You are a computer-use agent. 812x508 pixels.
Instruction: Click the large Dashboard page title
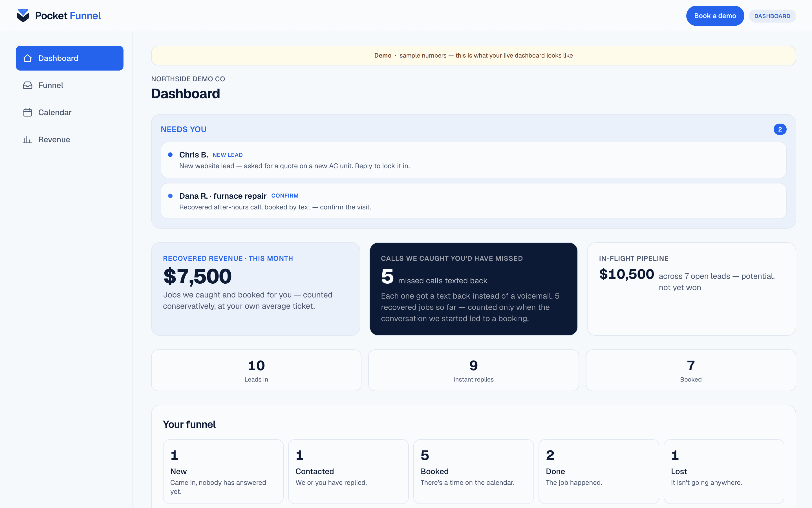tap(186, 93)
